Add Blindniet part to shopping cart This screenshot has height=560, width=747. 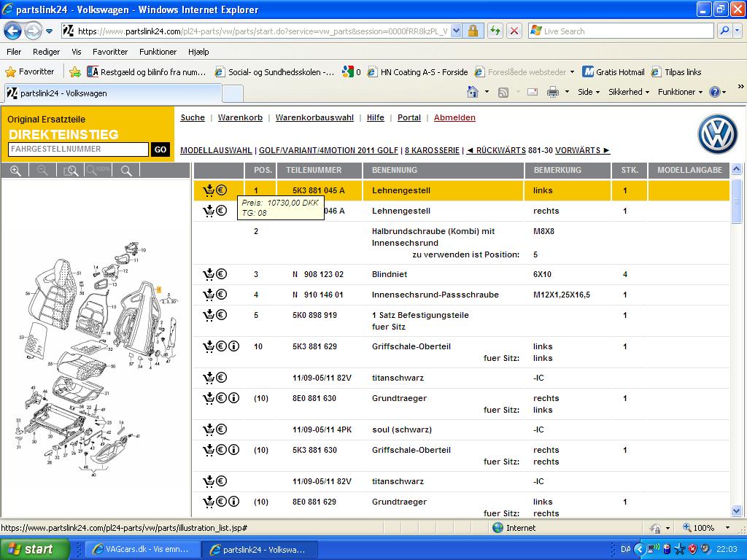tap(209, 274)
